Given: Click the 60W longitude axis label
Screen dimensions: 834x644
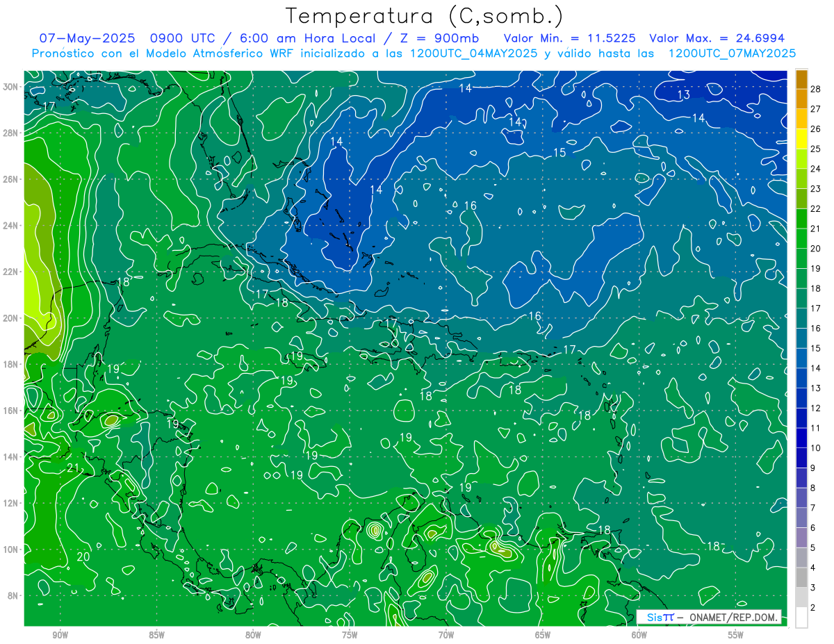Looking at the screenshot, I should [x=639, y=635].
